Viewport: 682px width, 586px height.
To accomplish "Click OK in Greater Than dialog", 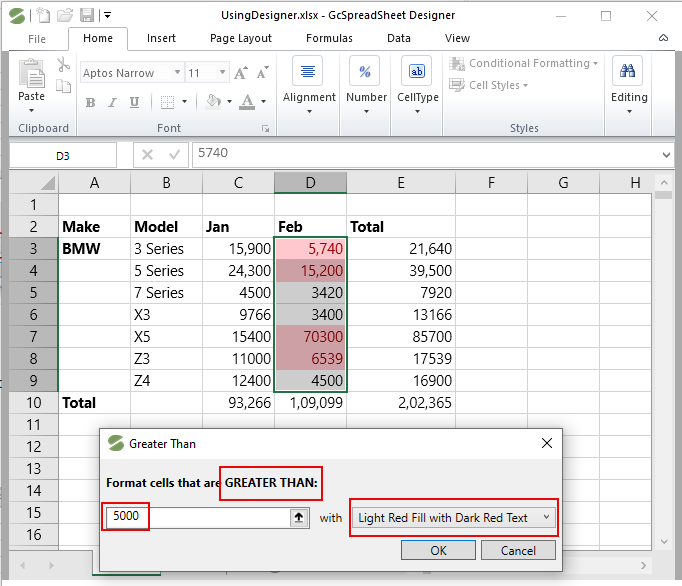I will [x=438, y=550].
